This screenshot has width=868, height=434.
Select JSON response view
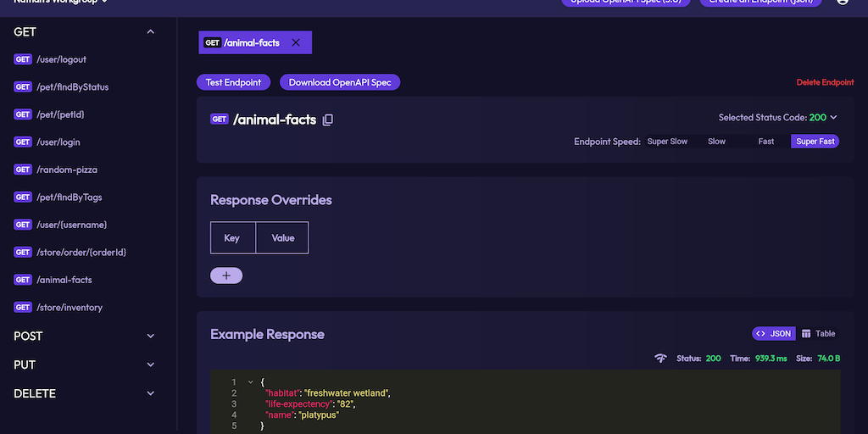773,334
